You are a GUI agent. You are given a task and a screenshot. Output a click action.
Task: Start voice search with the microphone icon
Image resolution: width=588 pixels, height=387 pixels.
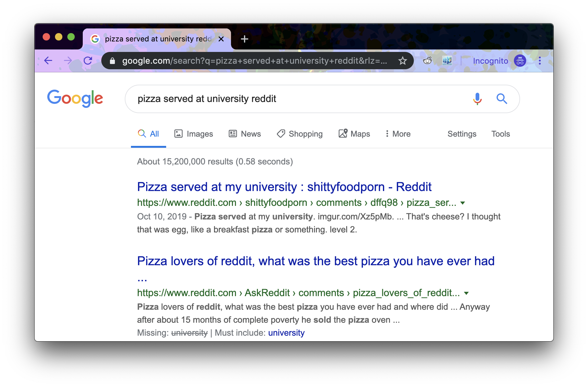(477, 99)
